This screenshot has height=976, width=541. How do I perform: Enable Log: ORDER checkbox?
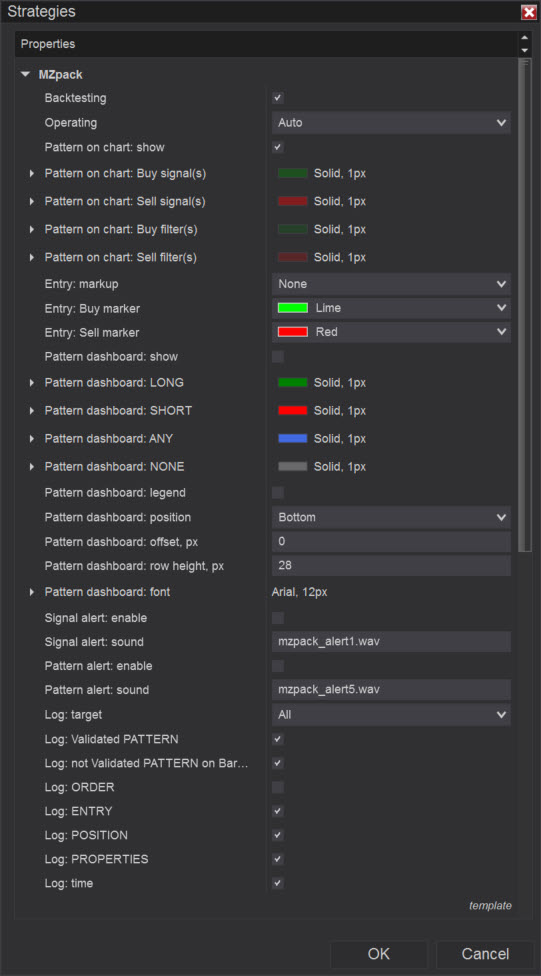pyautogui.click(x=278, y=787)
